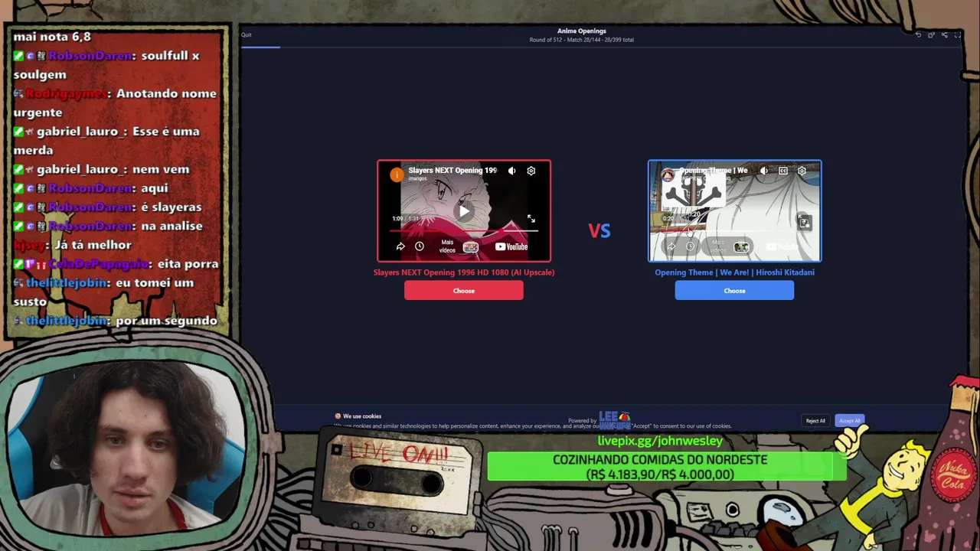Click the round and match counter text

(582, 40)
